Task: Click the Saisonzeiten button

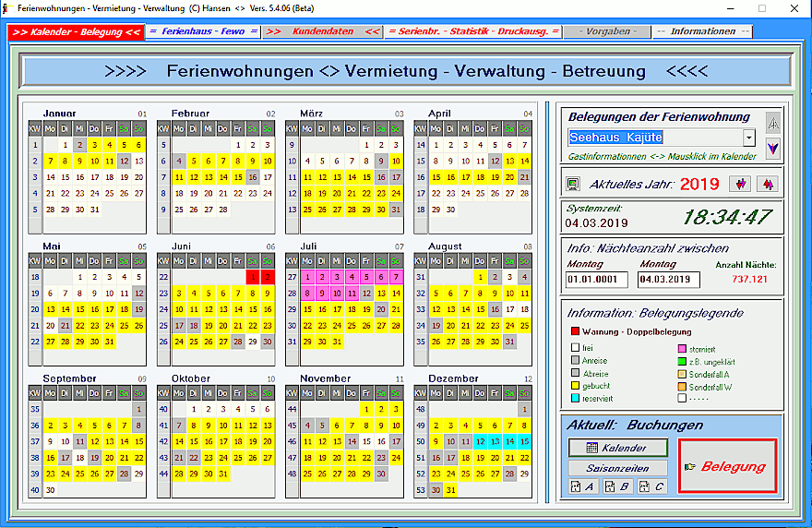Action: pyautogui.click(x=618, y=468)
